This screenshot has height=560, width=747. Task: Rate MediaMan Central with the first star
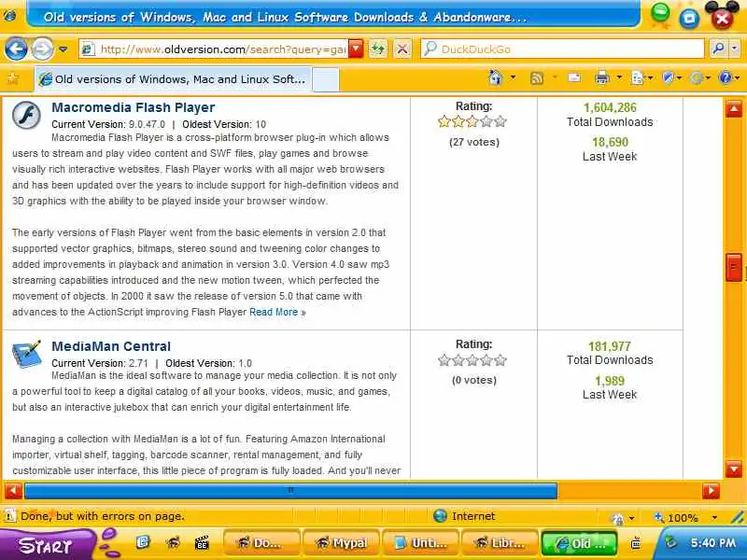pos(444,360)
